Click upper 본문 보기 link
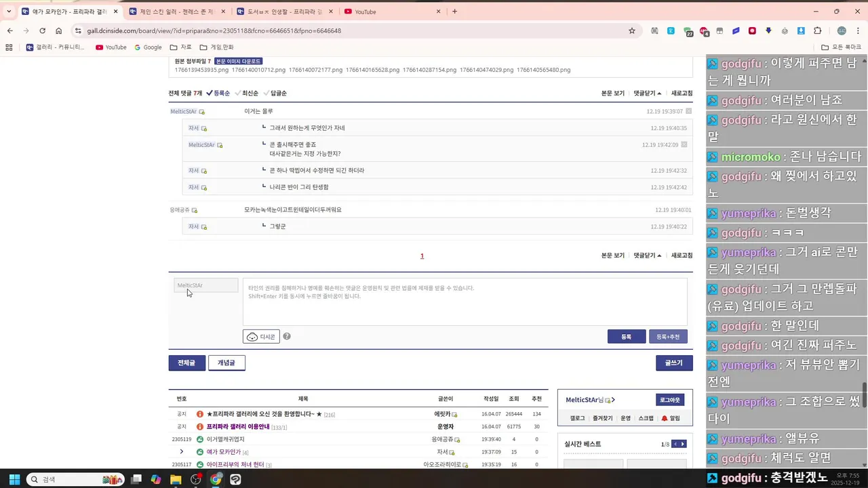 click(x=613, y=93)
